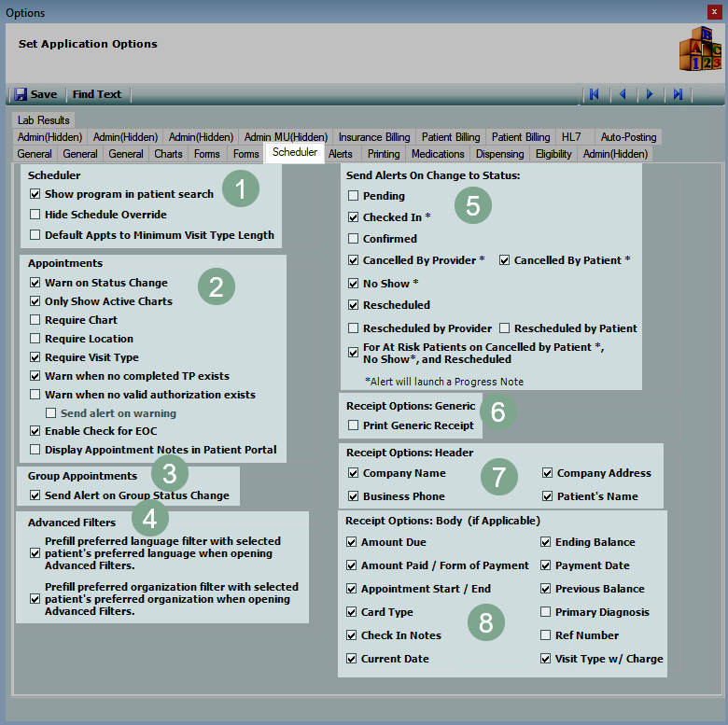Viewport: 728px width, 725px height.
Task: Uncheck Warn on Status Change
Action: 35,283
